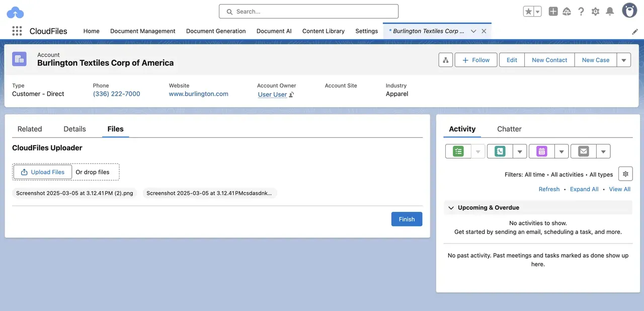Click the Upload Files button
The height and width of the screenshot is (311, 644).
coord(42,172)
